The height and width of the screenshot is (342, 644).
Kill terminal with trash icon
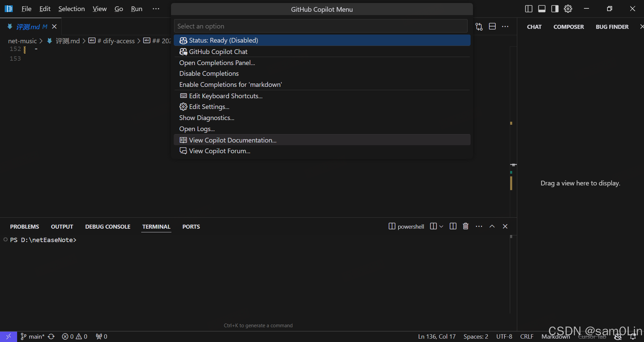coord(466,226)
